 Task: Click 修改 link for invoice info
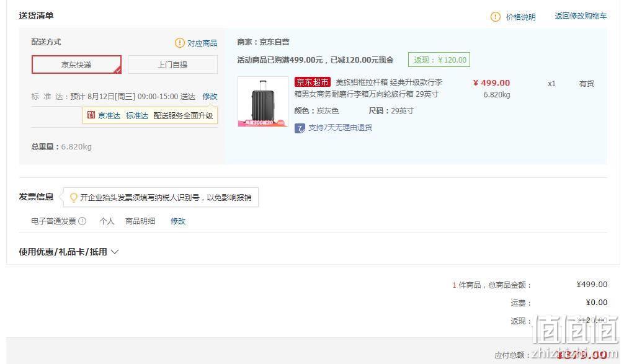[x=178, y=221]
